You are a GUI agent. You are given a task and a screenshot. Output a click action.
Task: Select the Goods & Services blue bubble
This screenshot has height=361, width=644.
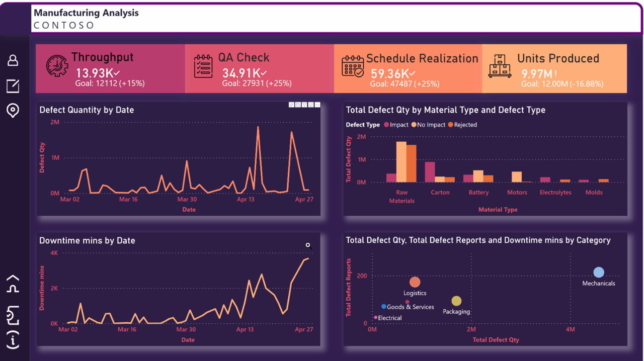383,306
